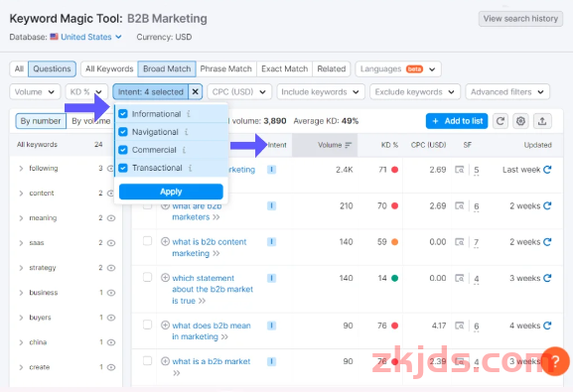573x392 pixels.
Task: Uncheck the Informational intent checkbox
Action: click(x=123, y=114)
